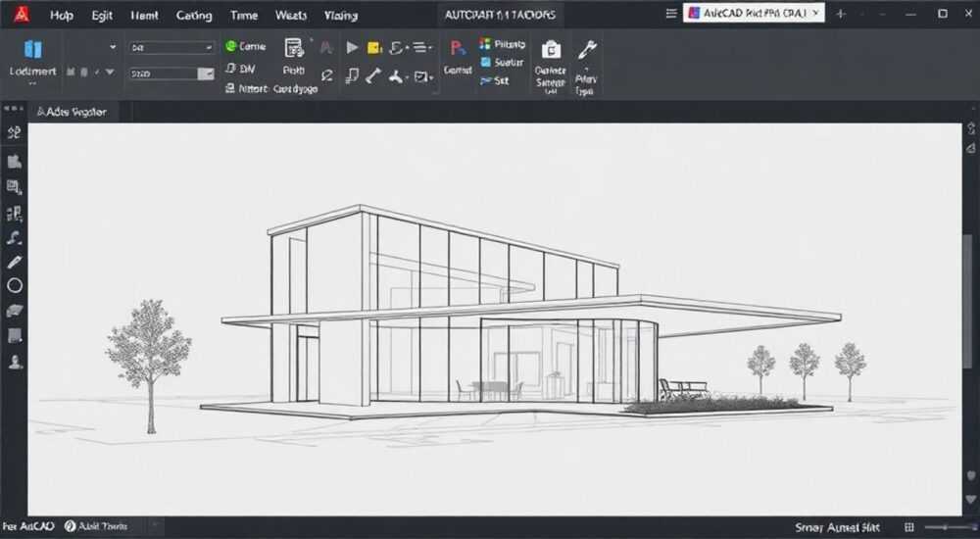The width and height of the screenshot is (980, 539).
Task: Click the person icon in left sidebar
Action: 15,362
